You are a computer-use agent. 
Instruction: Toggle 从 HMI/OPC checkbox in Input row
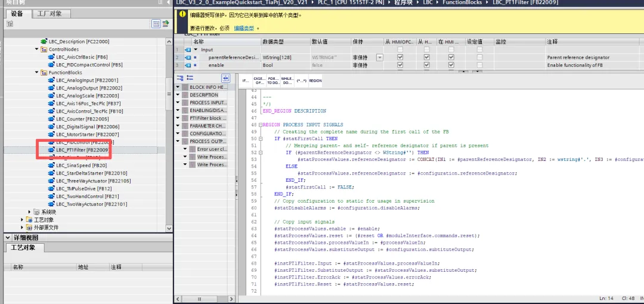pyautogui.click(x=400, y=49)
